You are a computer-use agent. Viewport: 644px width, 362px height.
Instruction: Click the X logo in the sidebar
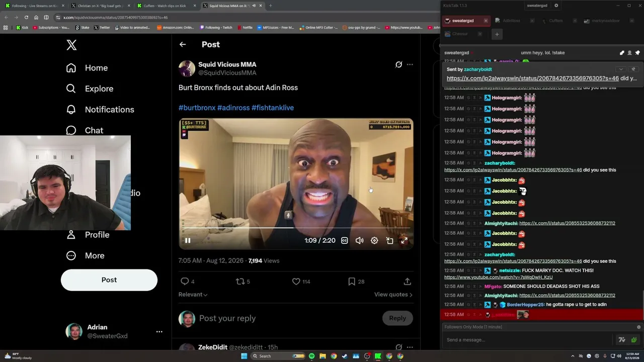tap(71, 45)
